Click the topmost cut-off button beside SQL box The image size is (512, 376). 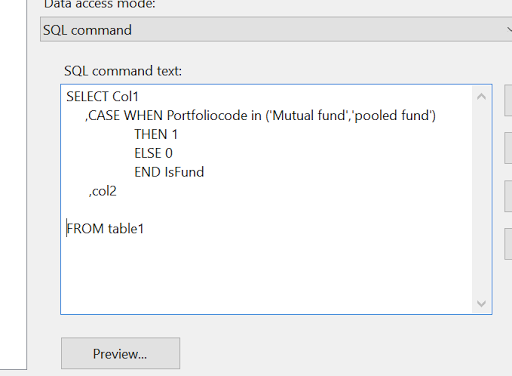508,100
